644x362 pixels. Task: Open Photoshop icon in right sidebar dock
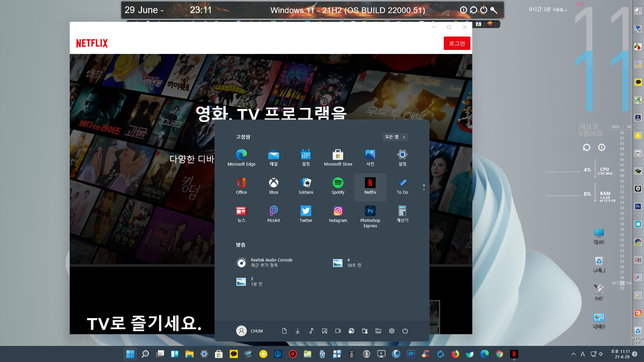pos(638,206)
